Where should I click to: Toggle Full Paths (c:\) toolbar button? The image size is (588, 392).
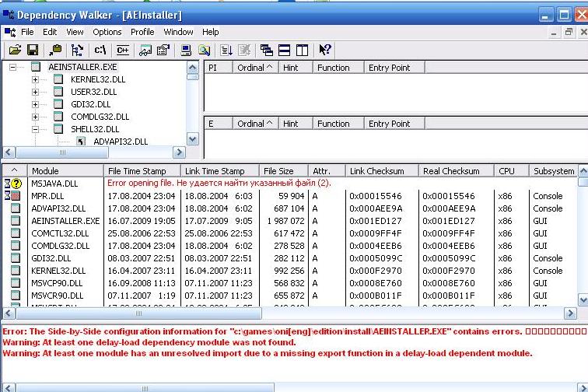[x=100, y=51]
